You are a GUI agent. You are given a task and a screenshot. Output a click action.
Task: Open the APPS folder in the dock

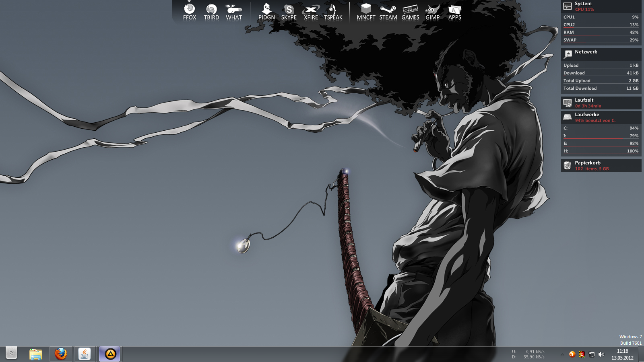pyautogui.click(x=454, y=12)
